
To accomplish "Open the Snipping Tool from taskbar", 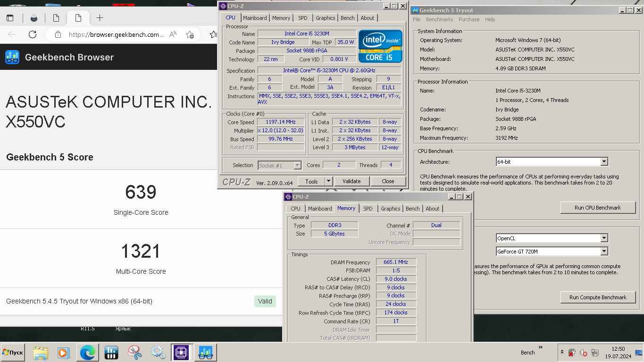I will tap(134, 353).
